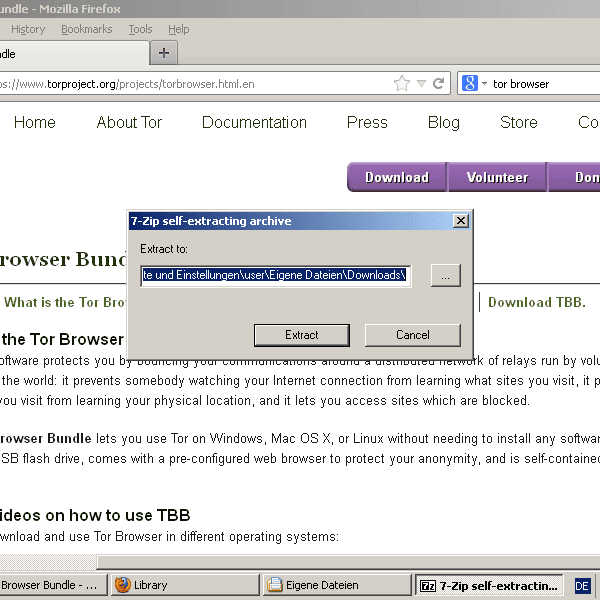
Task: Open the Tools menu
Action: coord(140,29)
